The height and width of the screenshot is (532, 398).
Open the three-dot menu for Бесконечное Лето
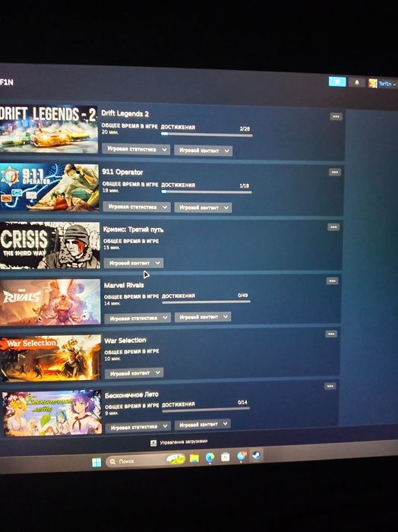(330, 386)
